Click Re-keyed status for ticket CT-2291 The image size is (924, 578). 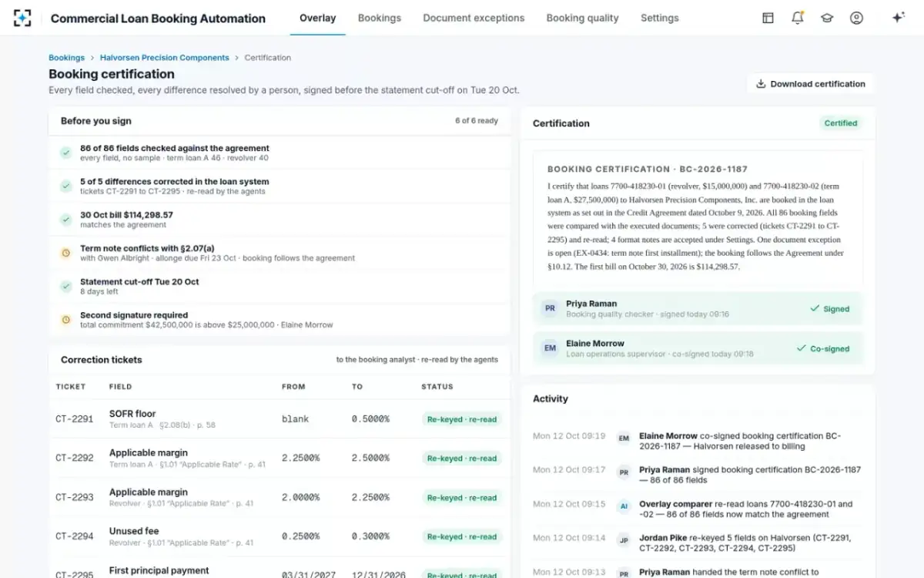coord(462,419)
